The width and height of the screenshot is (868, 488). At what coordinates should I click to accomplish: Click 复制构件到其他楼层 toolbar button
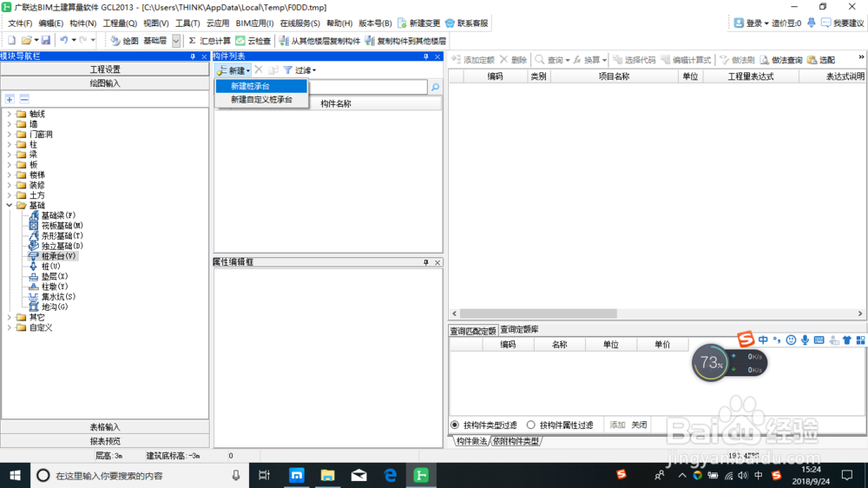405,41
